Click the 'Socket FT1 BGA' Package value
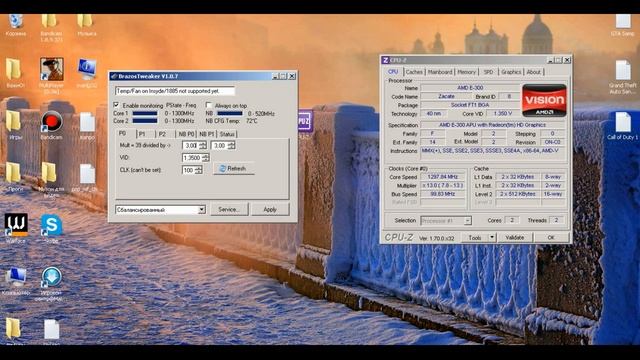The width and height of the screenshot is (640, 360). tap(470, 105)
